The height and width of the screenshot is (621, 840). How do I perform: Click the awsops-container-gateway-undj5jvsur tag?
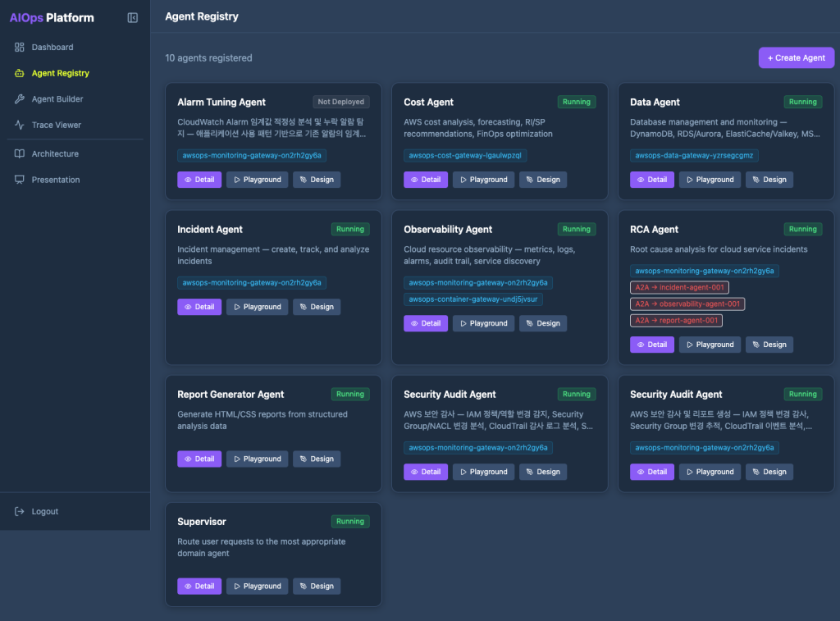[473, 299]
